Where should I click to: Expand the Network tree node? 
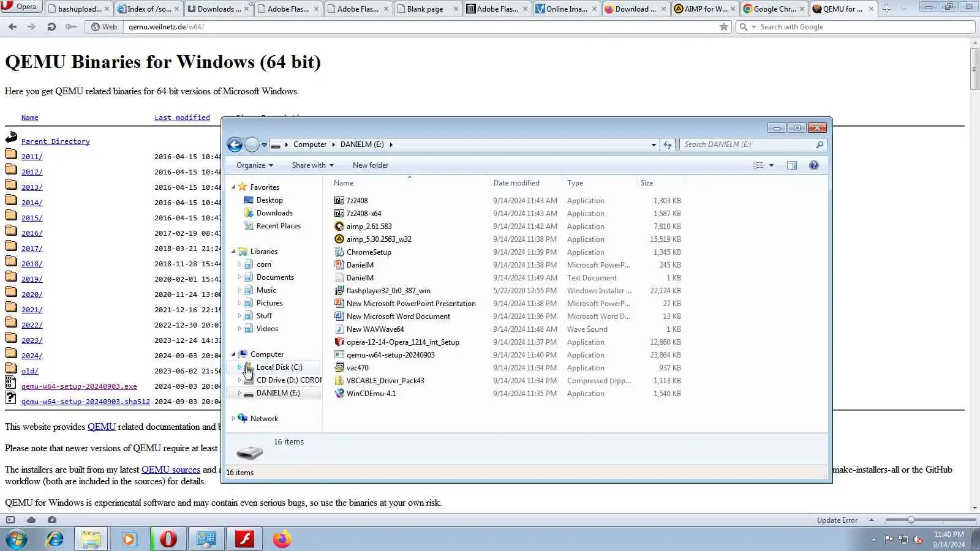233,419
